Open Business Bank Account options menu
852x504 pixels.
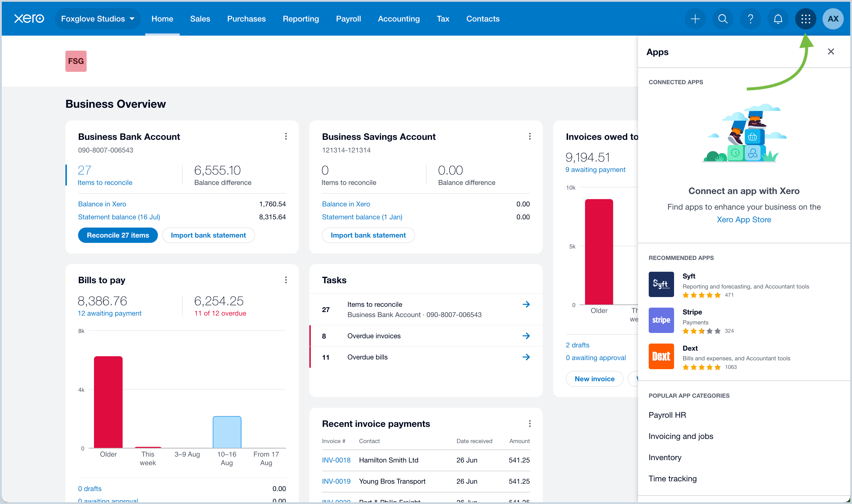[x=286, y=136]
